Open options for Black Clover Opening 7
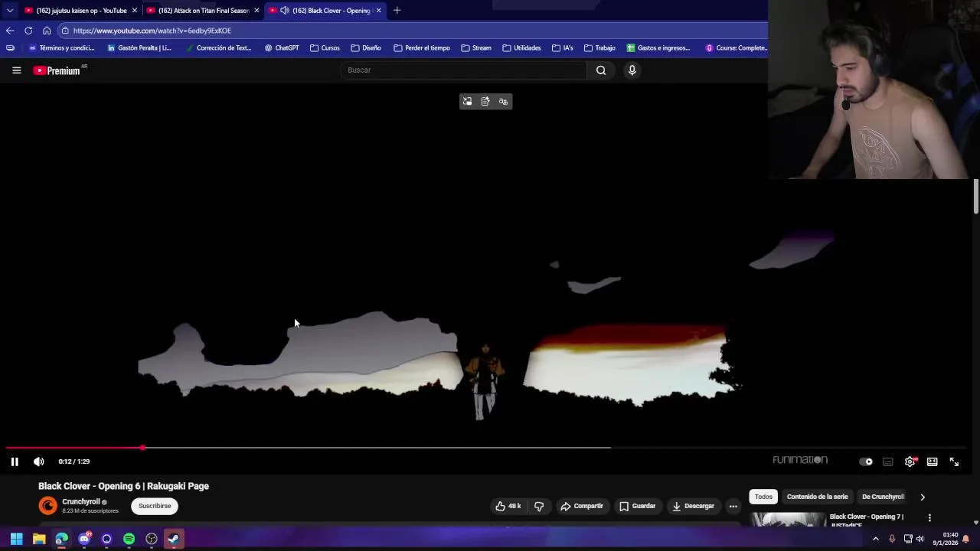 929,518
